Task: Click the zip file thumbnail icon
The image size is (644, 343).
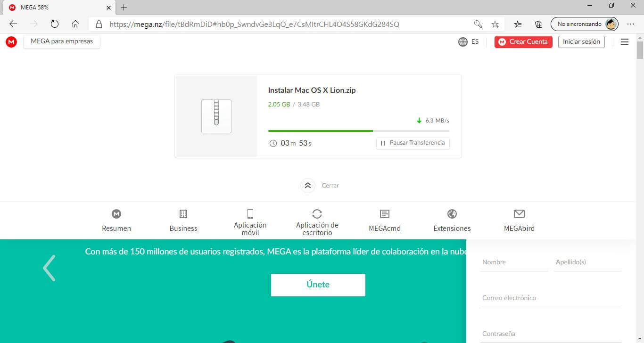Action: 216,116
